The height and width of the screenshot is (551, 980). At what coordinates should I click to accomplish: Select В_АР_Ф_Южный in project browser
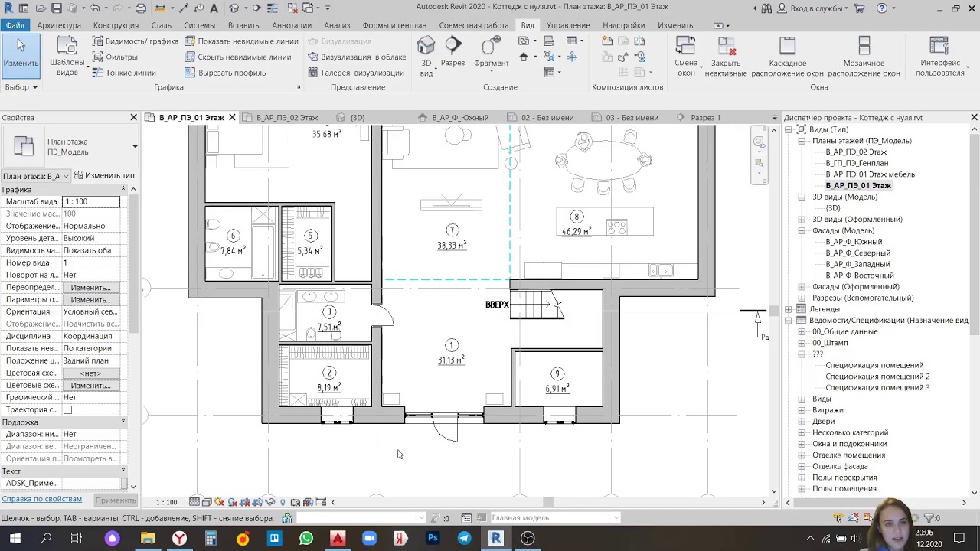pos(854,242)
